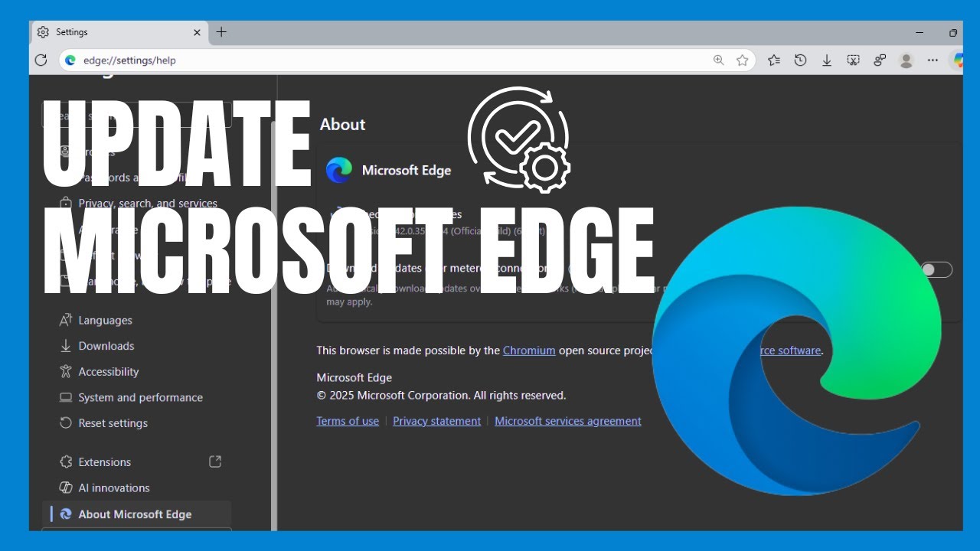Screen dimensions: 980x551
Task: Click the Reset settings circular arrow icon
Action: tap(66, 422)
